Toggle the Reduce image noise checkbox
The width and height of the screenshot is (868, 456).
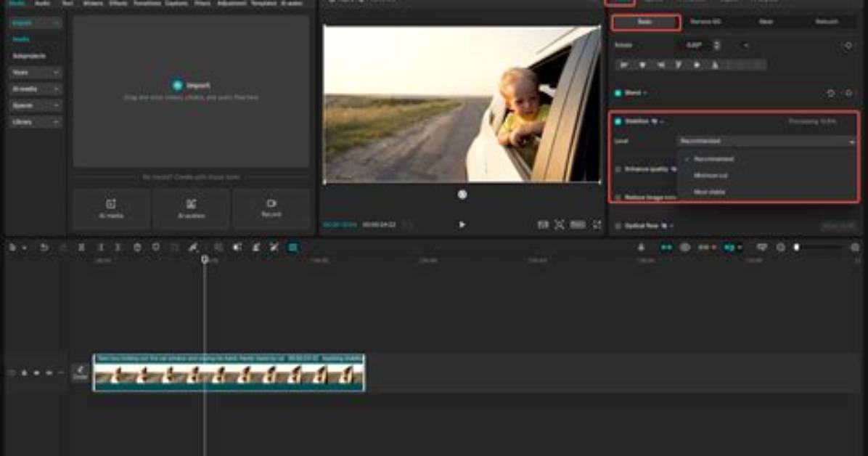[x=618, y=198]
